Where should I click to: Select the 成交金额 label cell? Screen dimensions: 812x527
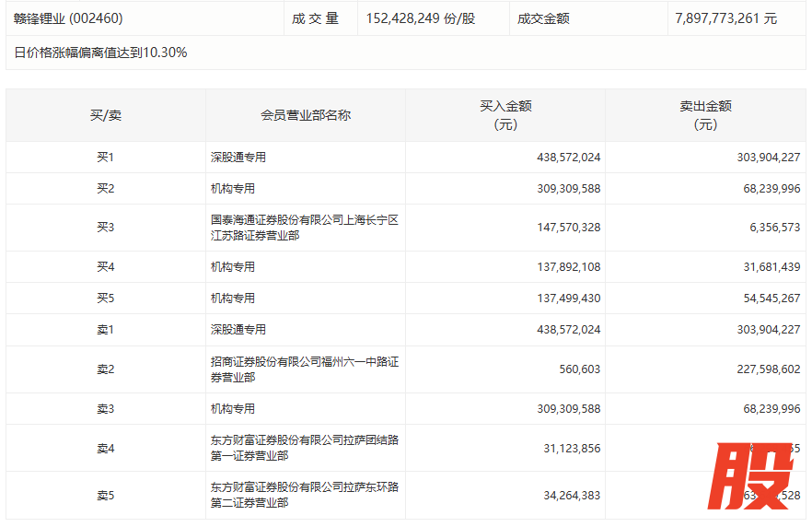tap(543, 18)
